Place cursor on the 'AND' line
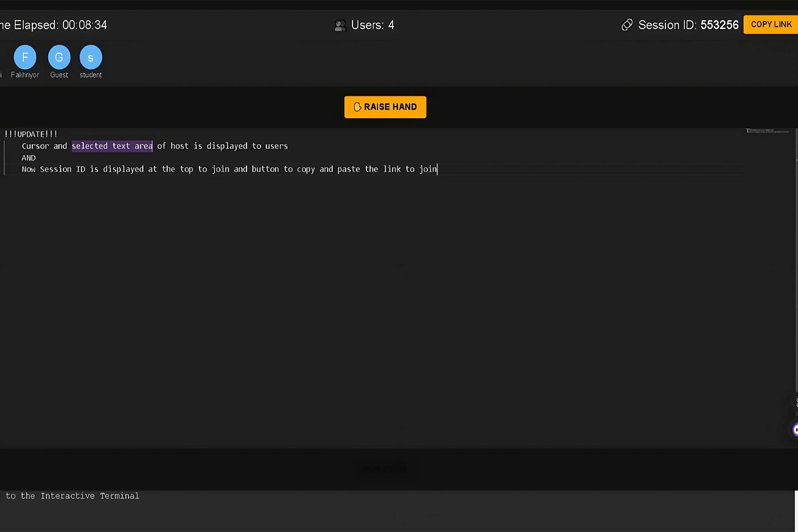Viewport: 798px width, 532px height. pyautogui.click(x=29, y=158)
